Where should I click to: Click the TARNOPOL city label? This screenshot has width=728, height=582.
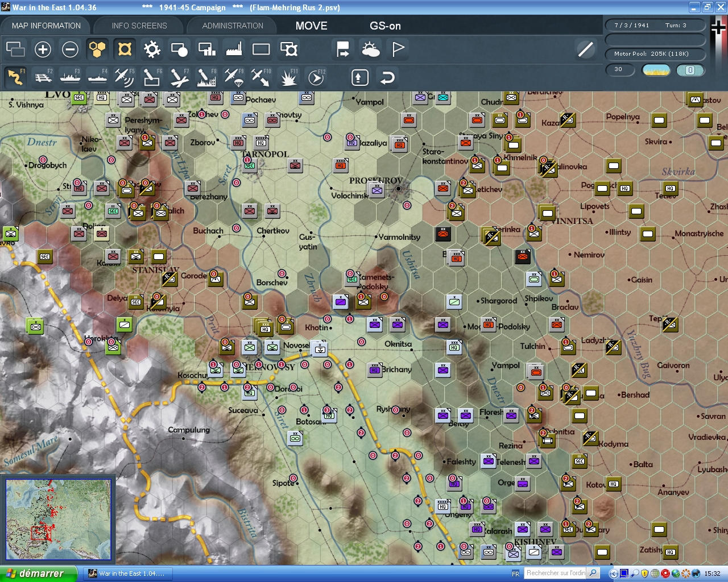coord(265,154)
